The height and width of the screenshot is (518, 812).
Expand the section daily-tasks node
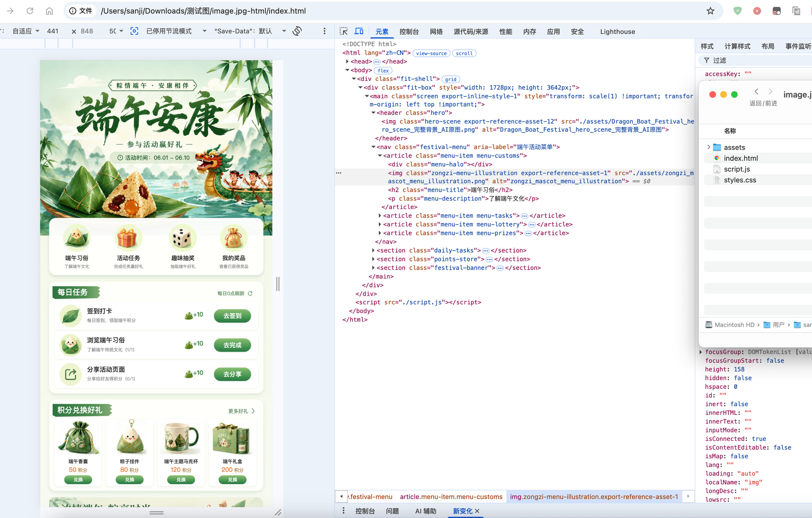point(373,251)
